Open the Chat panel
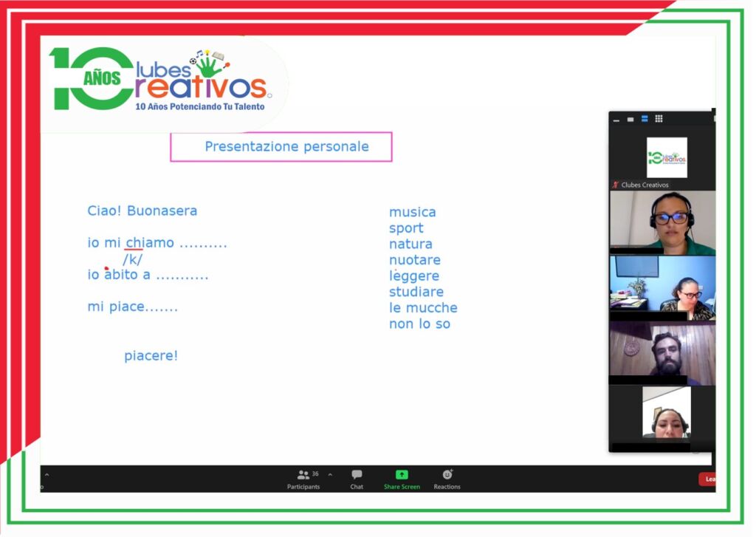This screenshot has height=537, width=756. (357, 479)
